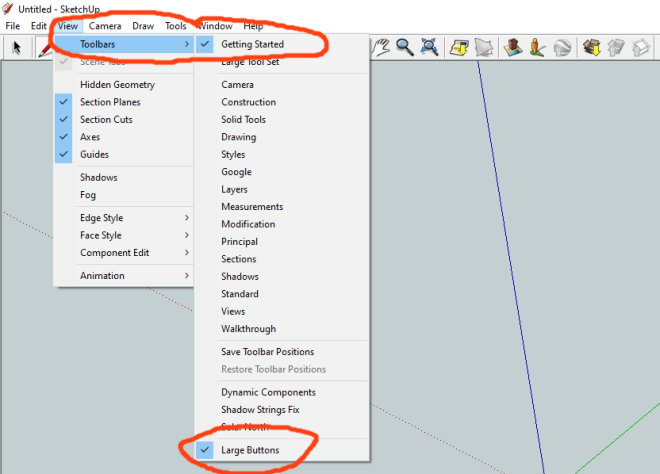This screenshot has height=474, width=660.
Task: Show the Shadows toolbar in submenu
Action: pos(282,277)
